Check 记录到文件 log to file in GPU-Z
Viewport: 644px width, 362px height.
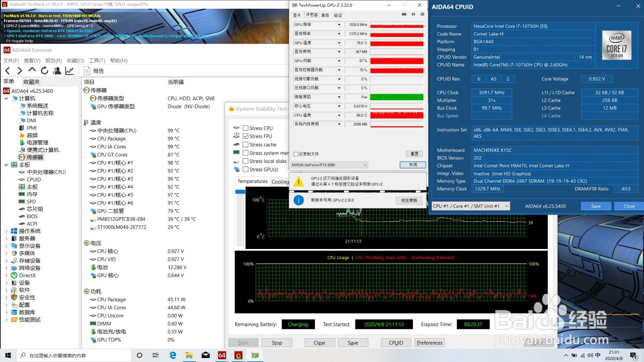click(296, 154)
